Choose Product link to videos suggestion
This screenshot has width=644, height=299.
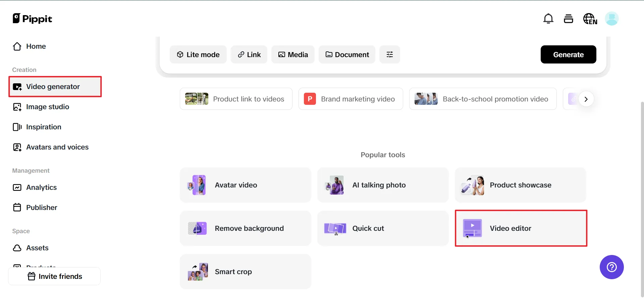pyautogui.click(x=236, y=99)
